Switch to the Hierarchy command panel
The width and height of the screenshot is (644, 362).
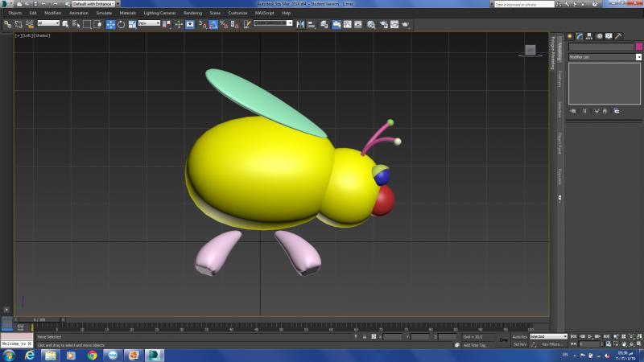point(589,36)
